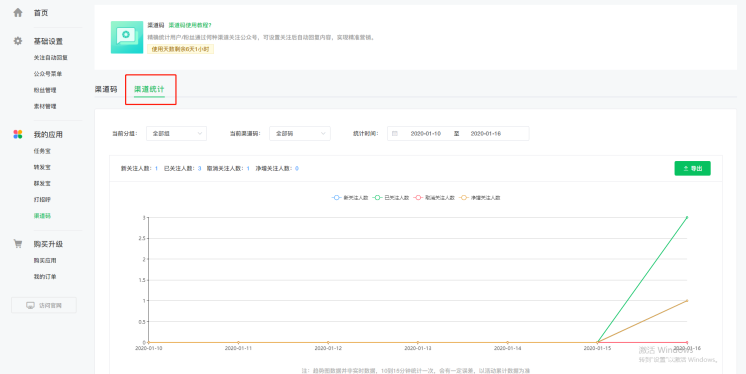Open the 渠道码使用教程? link
This screenshot has height=374, width=746.
click(190, 25)
